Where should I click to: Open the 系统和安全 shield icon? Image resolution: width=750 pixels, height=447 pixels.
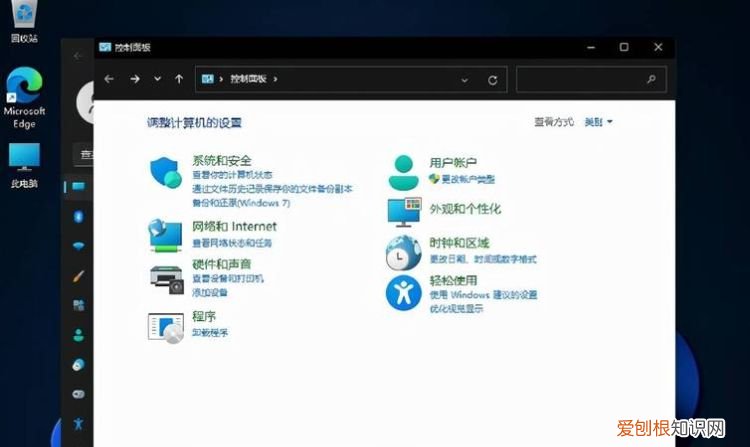click(165, 173)
